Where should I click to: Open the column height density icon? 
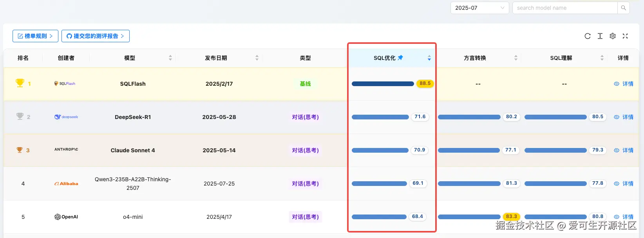tap(600, 36)
